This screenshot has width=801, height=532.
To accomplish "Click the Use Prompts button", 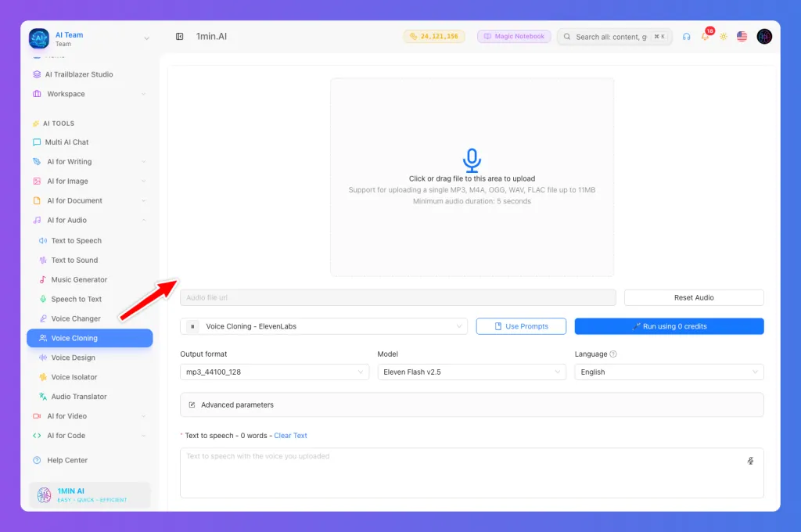I will tap(521, 326).
